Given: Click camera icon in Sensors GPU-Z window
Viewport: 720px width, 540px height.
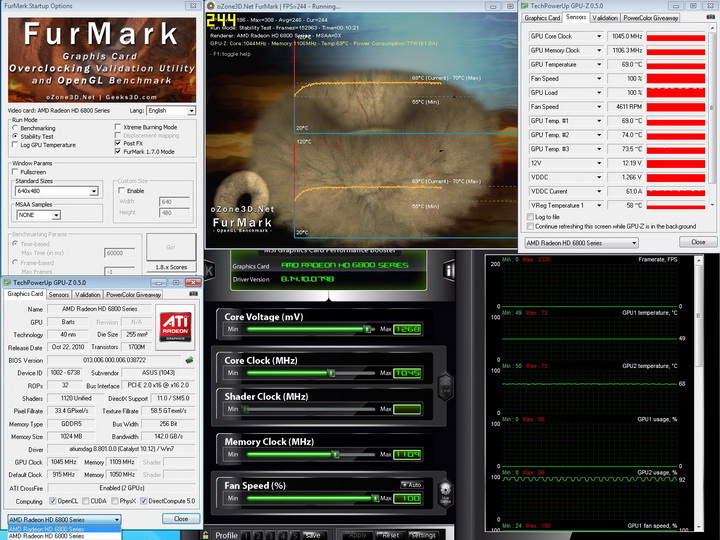Looking at the screenshot, I should pos(711,17).
